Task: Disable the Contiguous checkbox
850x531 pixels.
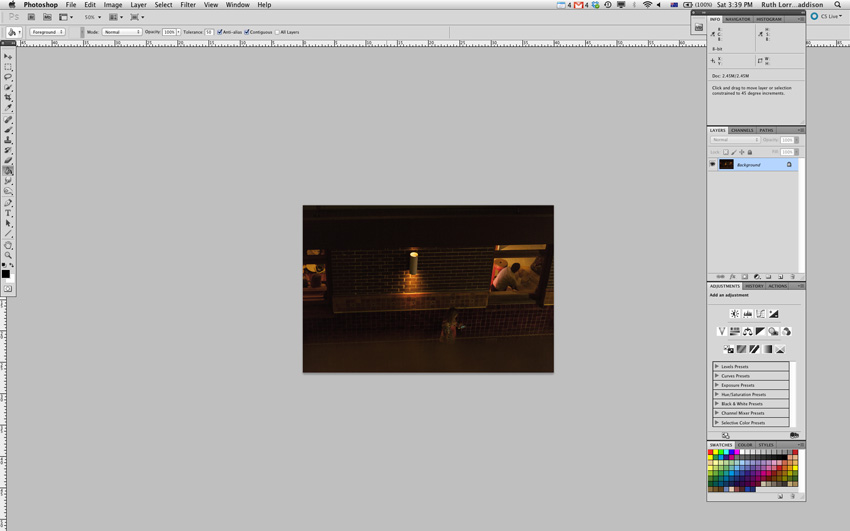Action: pos(247,32)
